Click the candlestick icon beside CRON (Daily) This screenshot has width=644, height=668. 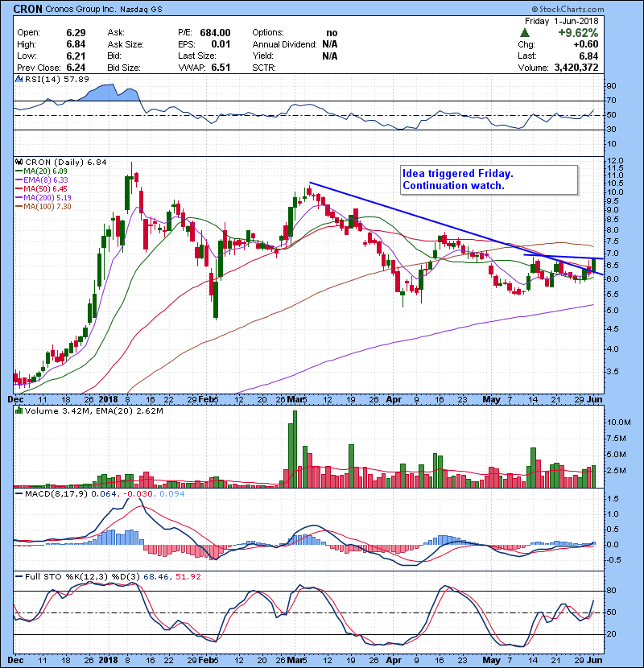(17, 162)
